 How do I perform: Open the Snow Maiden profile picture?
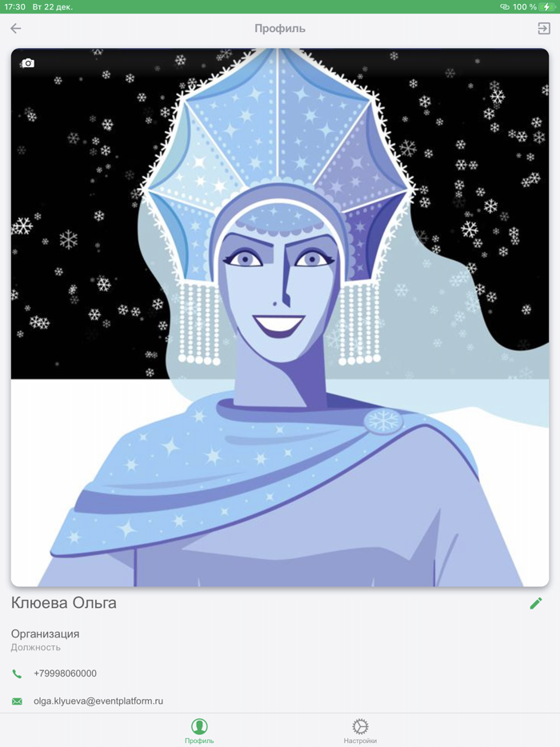pos(280,318)
